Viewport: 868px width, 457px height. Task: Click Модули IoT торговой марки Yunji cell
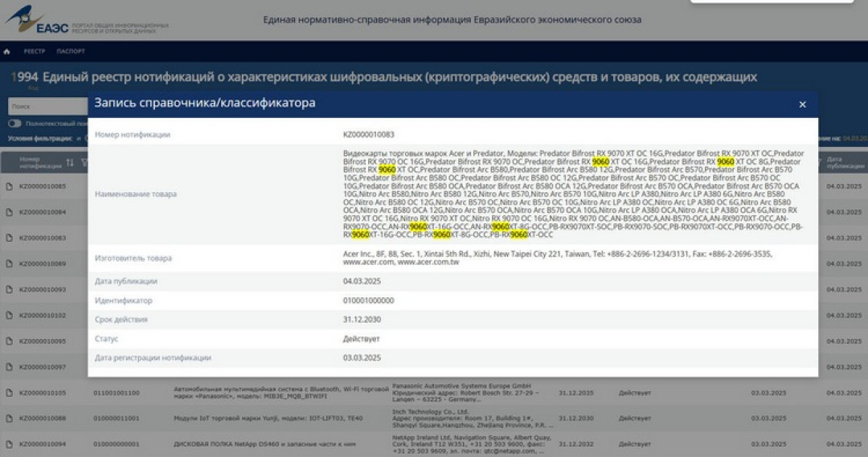coord(268,418)
